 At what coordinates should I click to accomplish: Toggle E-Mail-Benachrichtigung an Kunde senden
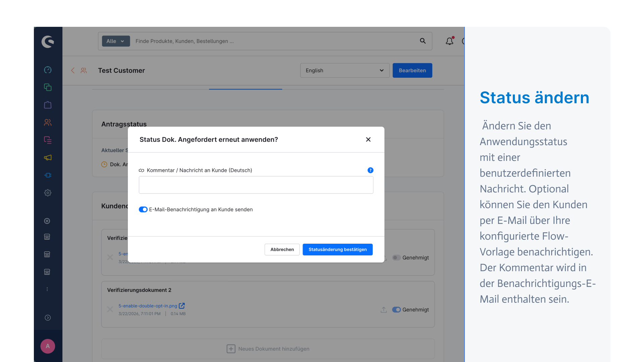[x=143, y=209]
